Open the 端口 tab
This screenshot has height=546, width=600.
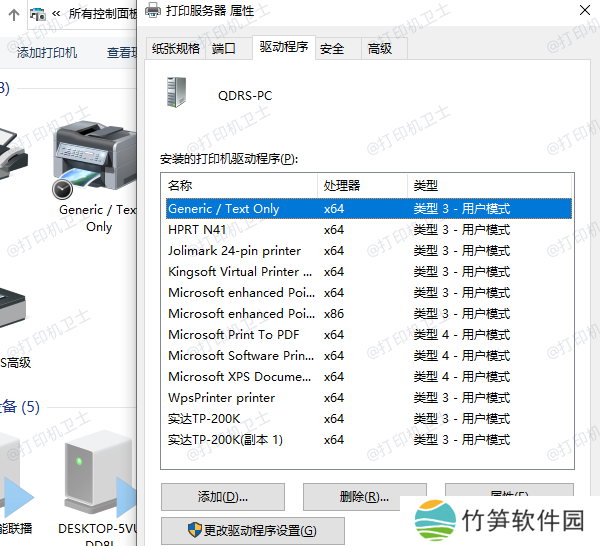coord(224,48)
